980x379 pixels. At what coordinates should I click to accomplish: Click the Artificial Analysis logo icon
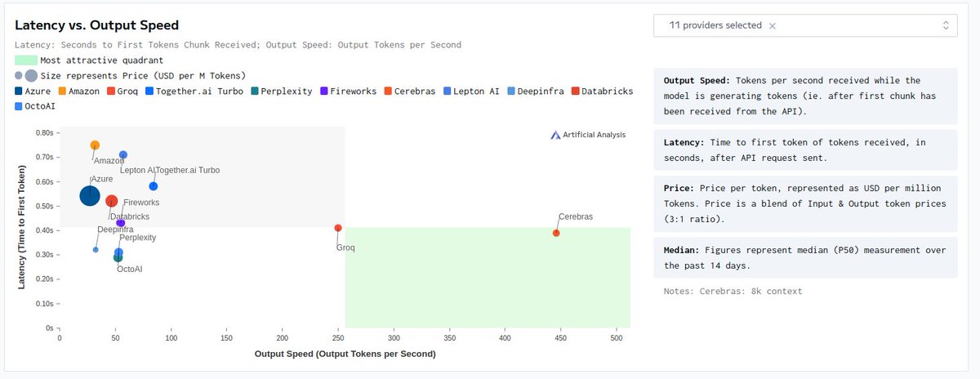pos(555,135)
